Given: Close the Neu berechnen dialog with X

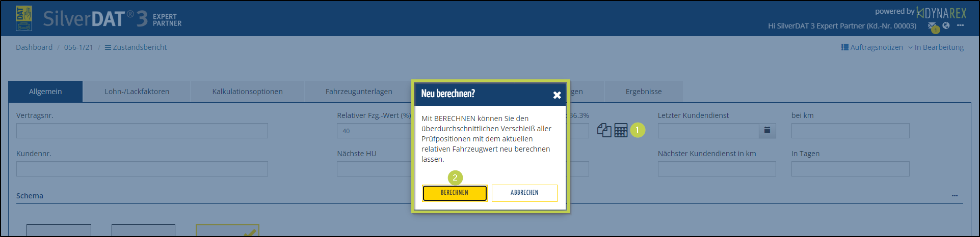Looking at the screenshot, I should (557, 95).
